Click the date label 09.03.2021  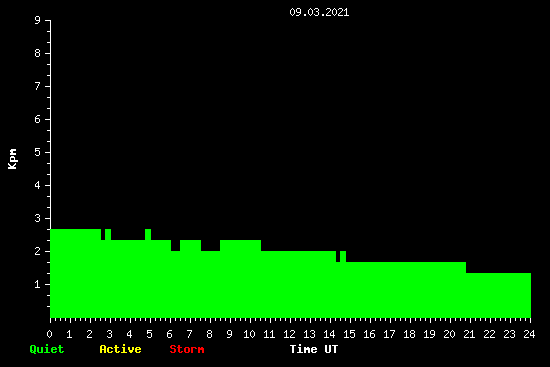[319, 12]
